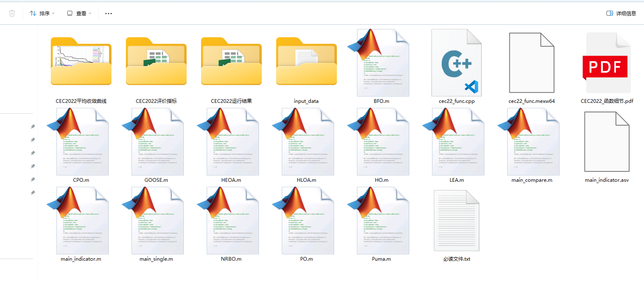This screenshot has height=283, width=644.
Task: Click the main_single.m file name
Action: pos(156,259)
